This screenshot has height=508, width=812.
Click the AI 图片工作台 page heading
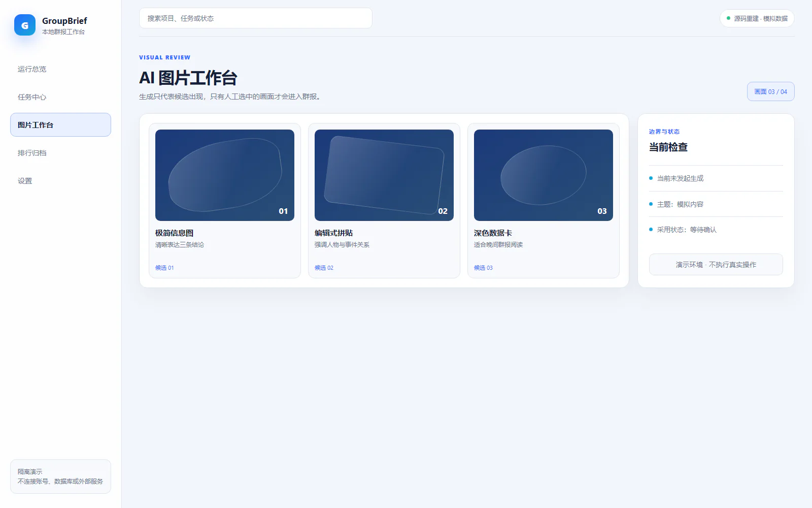click(188, 78)
